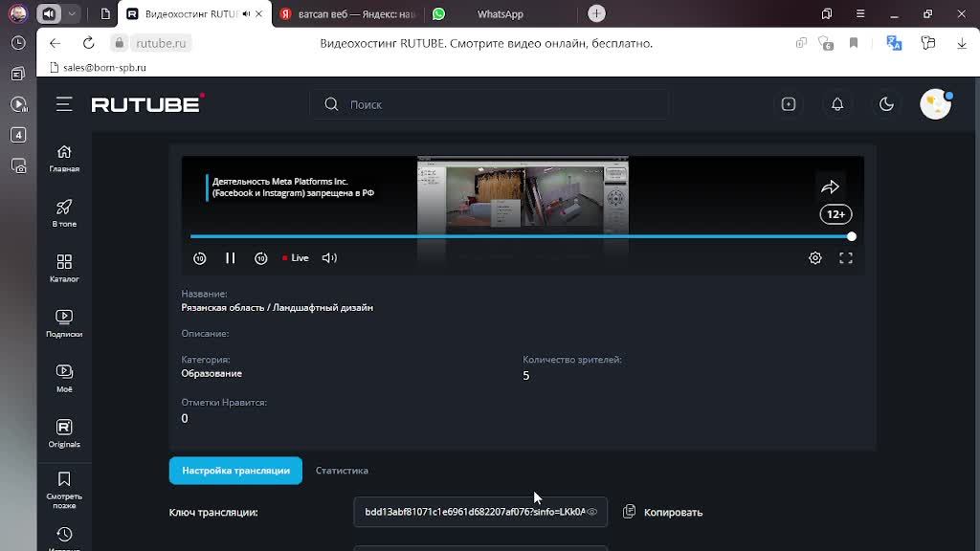
Task: Open История clock icon in RUTUBE sidebar
Action: point(64,535)
